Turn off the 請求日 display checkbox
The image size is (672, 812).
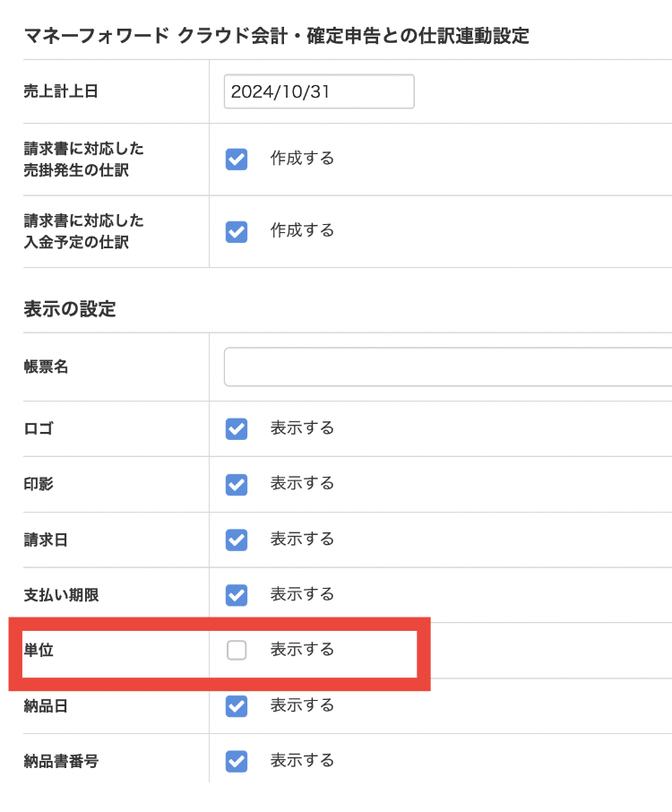point(237,540)
